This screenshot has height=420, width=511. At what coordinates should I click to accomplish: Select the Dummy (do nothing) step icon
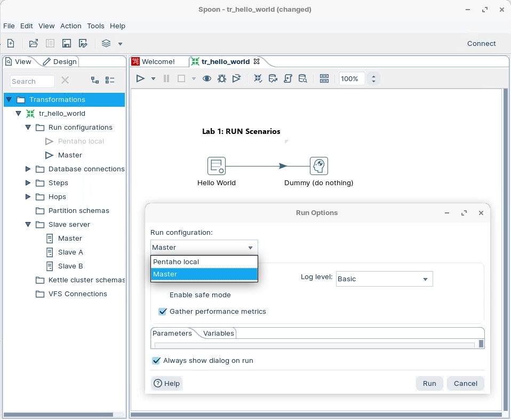pos(318,166)
